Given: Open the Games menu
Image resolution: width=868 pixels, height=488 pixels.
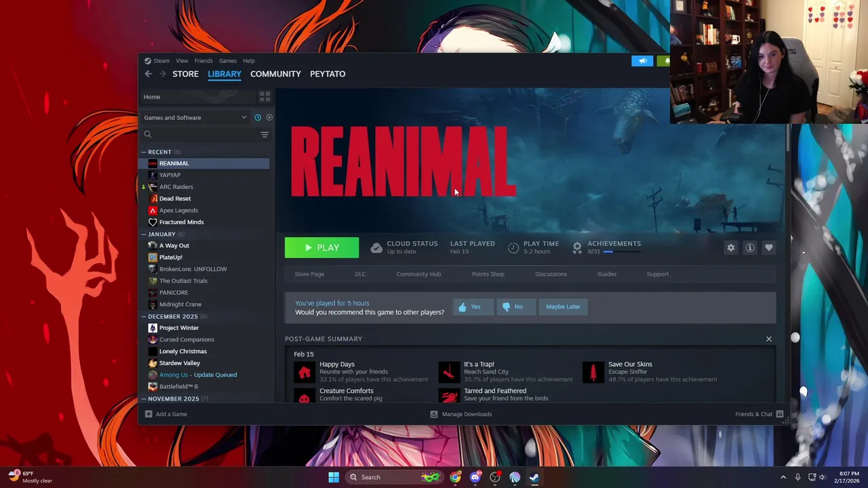Looking at the screenshot, I should pos(227,61).
